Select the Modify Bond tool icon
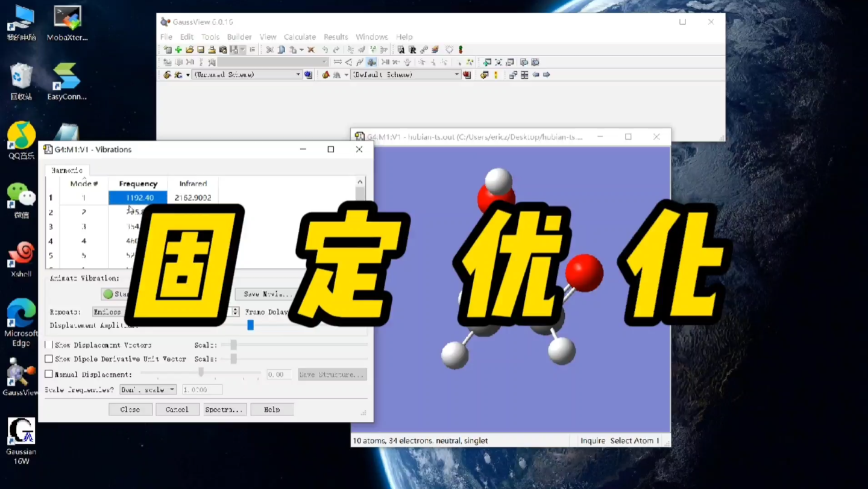The image size is (868, 489). coord(338,62)
